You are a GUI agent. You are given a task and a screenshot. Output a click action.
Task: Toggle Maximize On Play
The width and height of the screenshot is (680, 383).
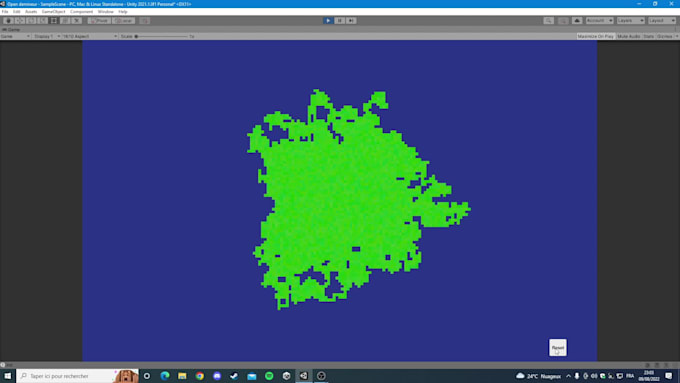pyautogui.click(x=595, y=36)
